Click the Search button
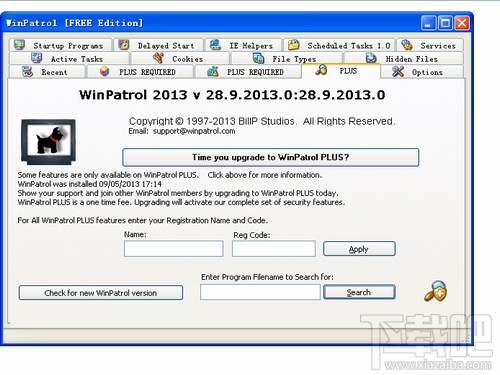 coord(359,292)
